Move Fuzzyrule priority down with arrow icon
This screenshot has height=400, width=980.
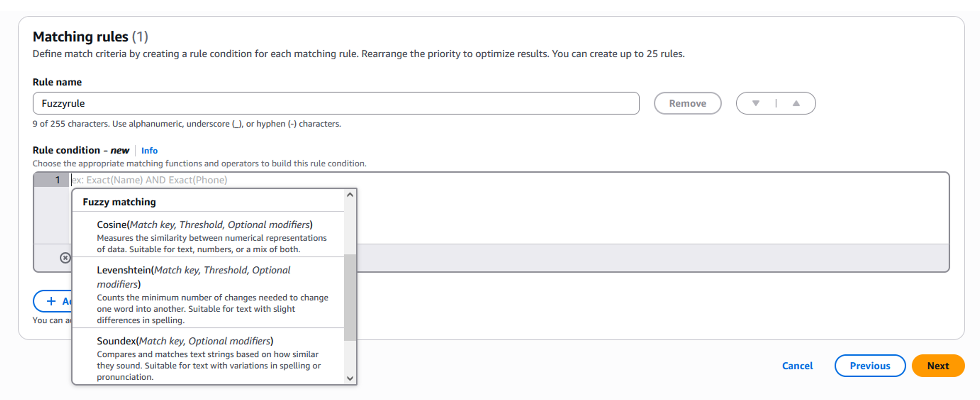[756, 103]
